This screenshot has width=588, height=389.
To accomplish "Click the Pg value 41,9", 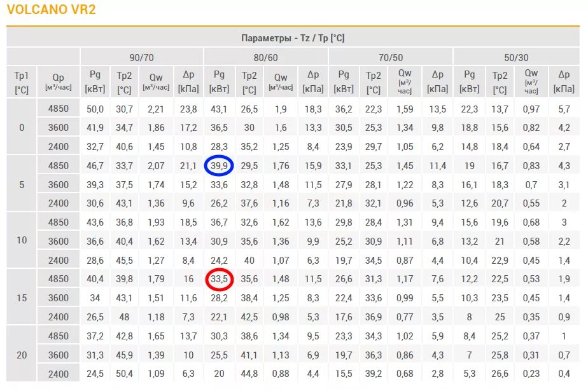I will (x=95, y=128).
